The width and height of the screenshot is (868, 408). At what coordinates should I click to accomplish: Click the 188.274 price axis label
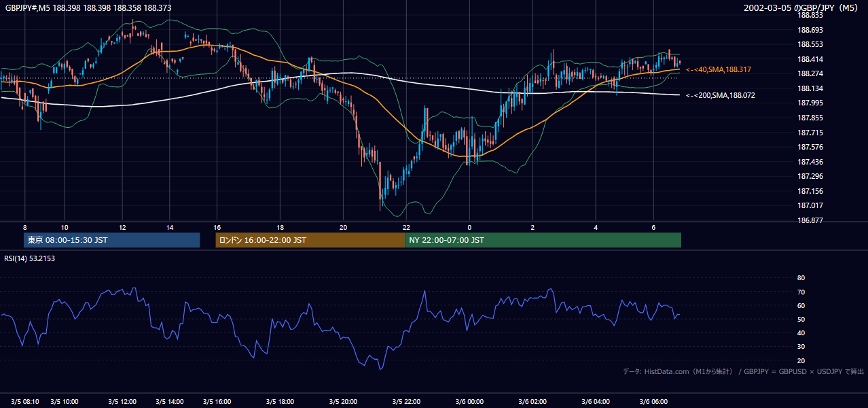pyautogui.click(x=810, y=73)
